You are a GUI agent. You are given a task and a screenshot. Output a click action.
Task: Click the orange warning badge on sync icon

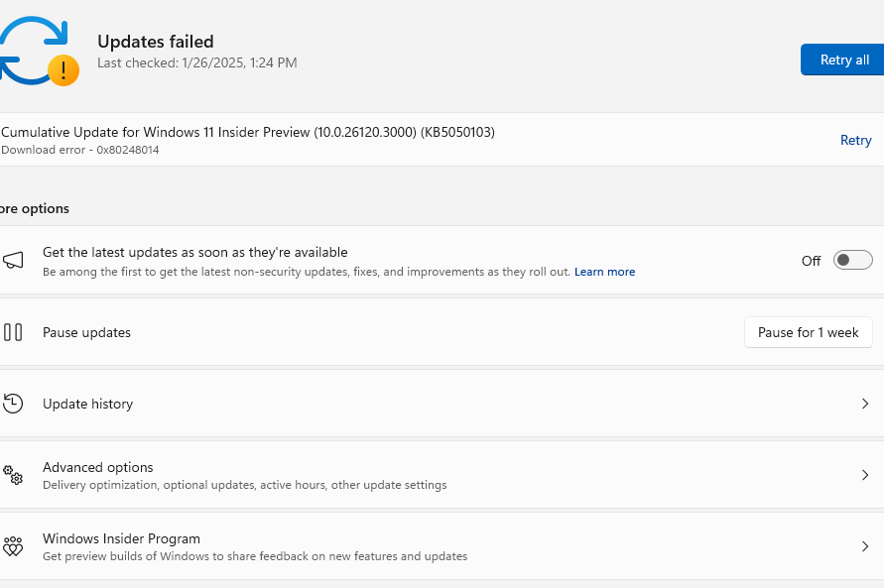pyautogui.click(x=63, y=69)
